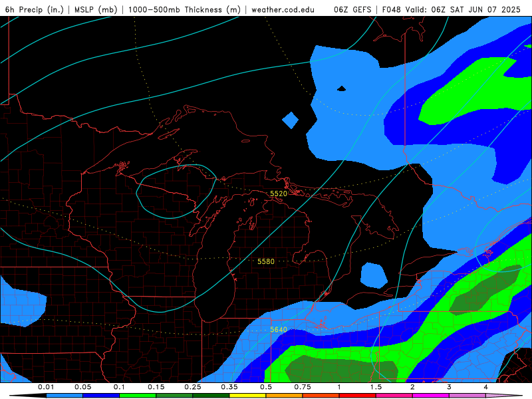Click the legend value 4

coord(486,387)
